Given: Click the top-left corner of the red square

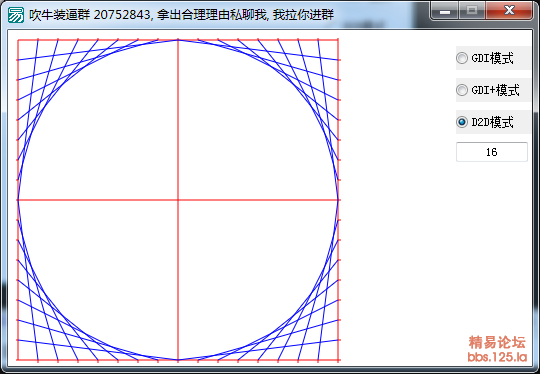Looking at the screenshot, I should (x=18, y=40).
